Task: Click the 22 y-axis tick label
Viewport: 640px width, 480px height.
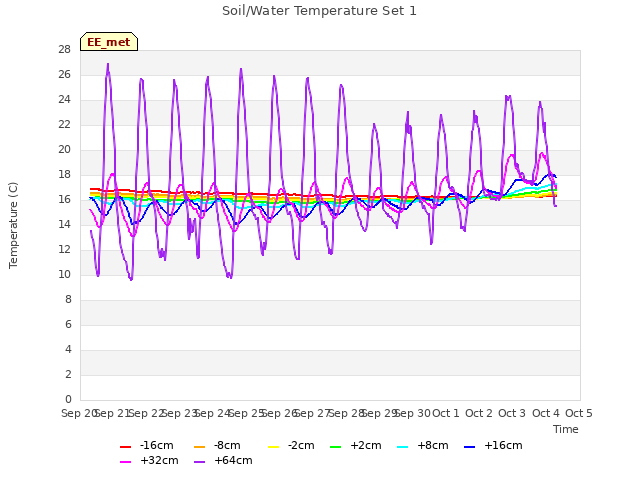Action: pos(64,125)
